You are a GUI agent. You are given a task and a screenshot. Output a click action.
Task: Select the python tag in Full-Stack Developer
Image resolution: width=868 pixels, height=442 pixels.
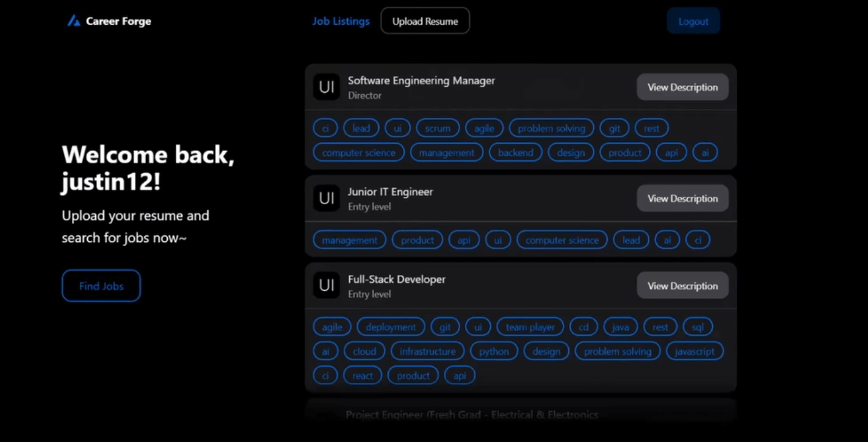494,351
